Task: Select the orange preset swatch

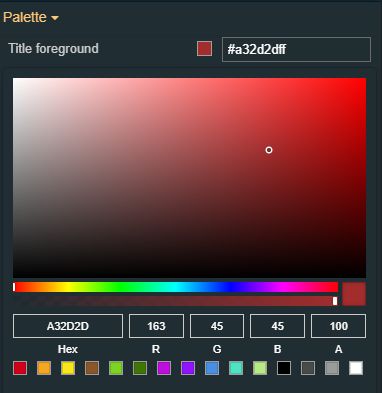Action: (x=44, y=368)
